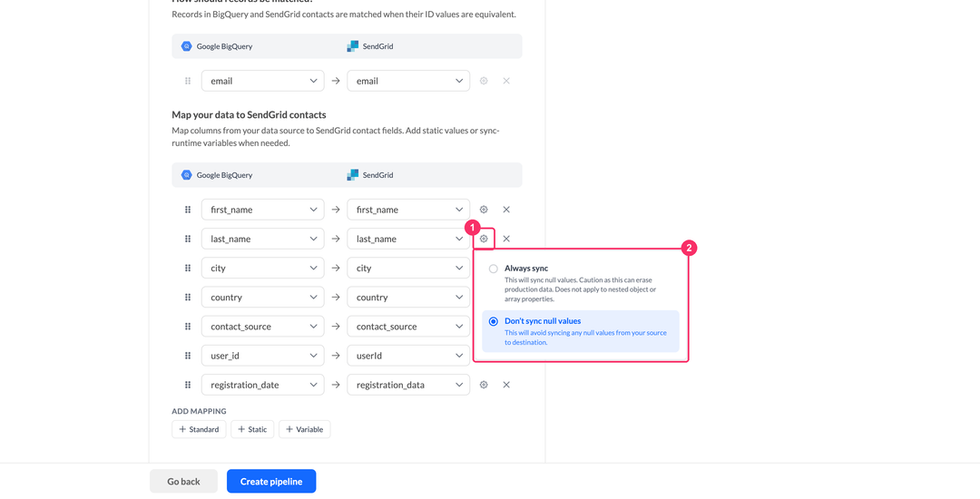Click drag handle of first_name row
Viewport: 980px width, 499px height.
click(x=188, y=210)
